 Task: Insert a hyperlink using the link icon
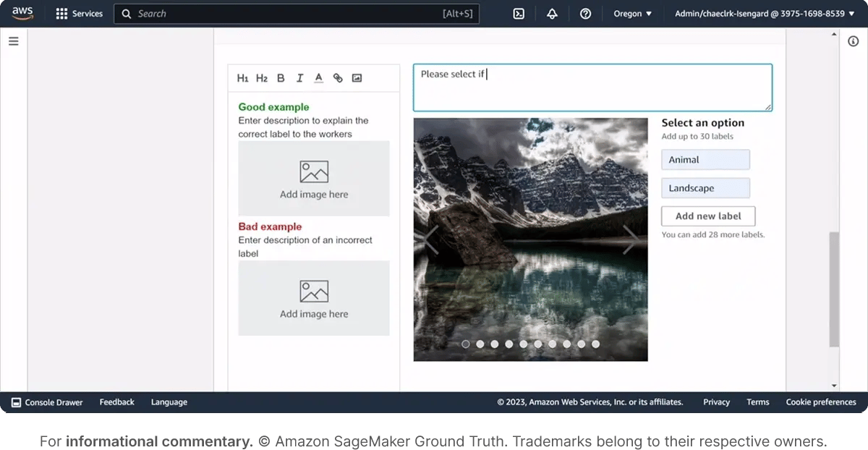click(337, 77)
